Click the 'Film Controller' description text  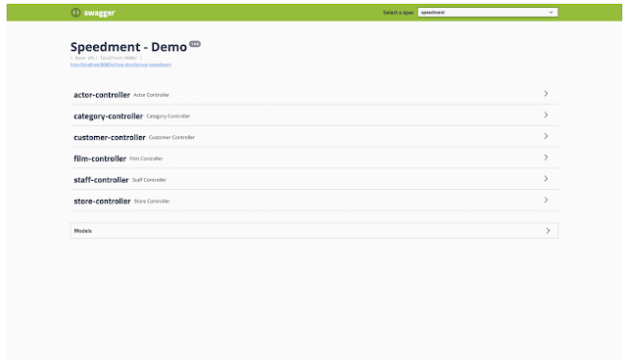click(146, 159)
